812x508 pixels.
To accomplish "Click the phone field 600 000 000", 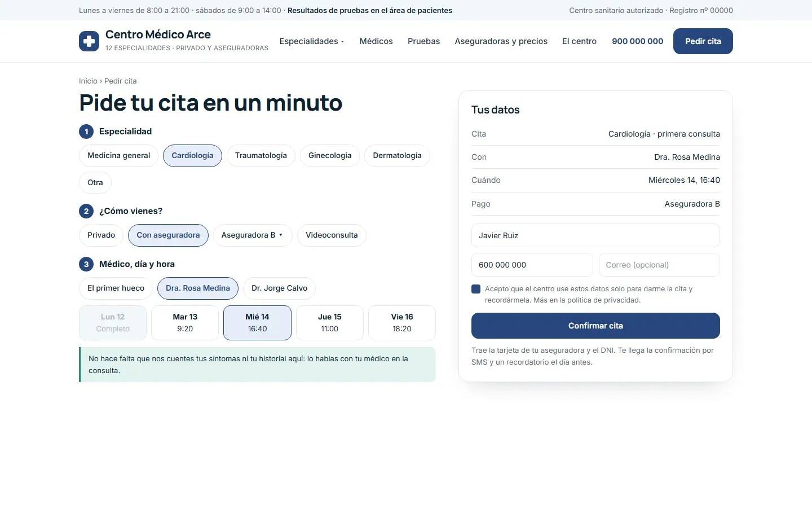I will tap(532, 265).
